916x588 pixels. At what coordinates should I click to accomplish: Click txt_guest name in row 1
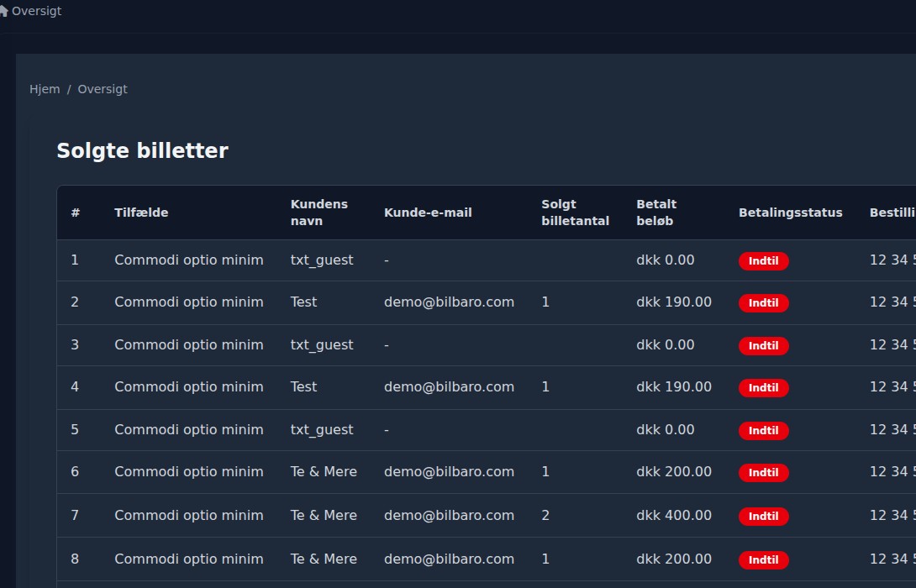322,260
